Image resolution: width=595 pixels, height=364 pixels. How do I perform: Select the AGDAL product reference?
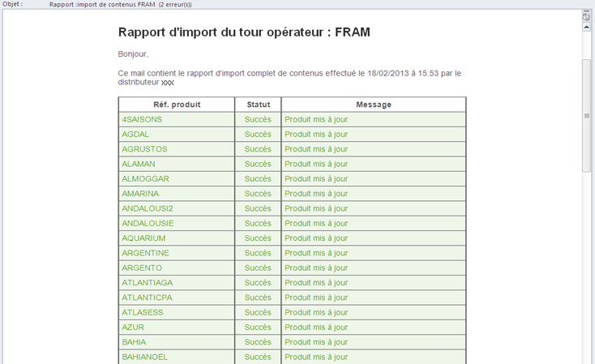pos(135,135)
